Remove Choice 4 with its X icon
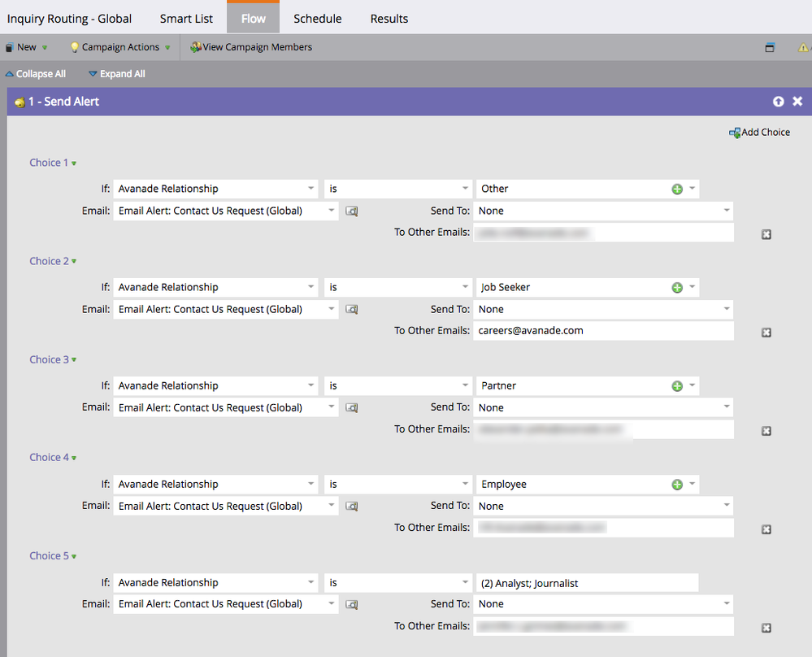812x657 pixels. (766, 529)
